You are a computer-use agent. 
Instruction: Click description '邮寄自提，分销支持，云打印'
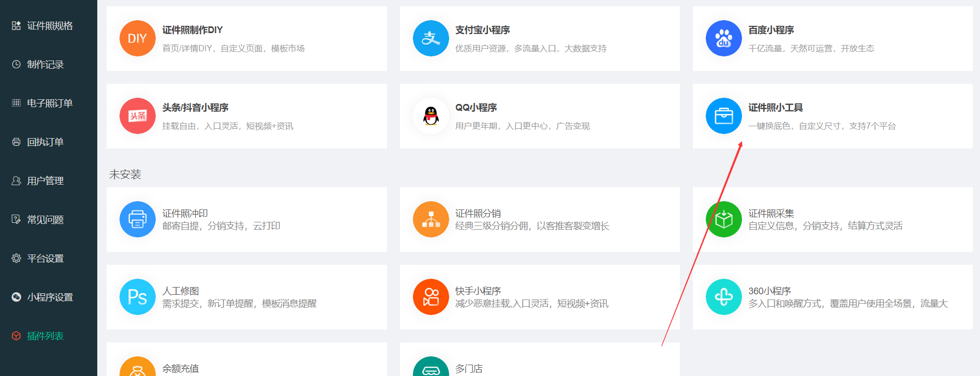(221, 226)
